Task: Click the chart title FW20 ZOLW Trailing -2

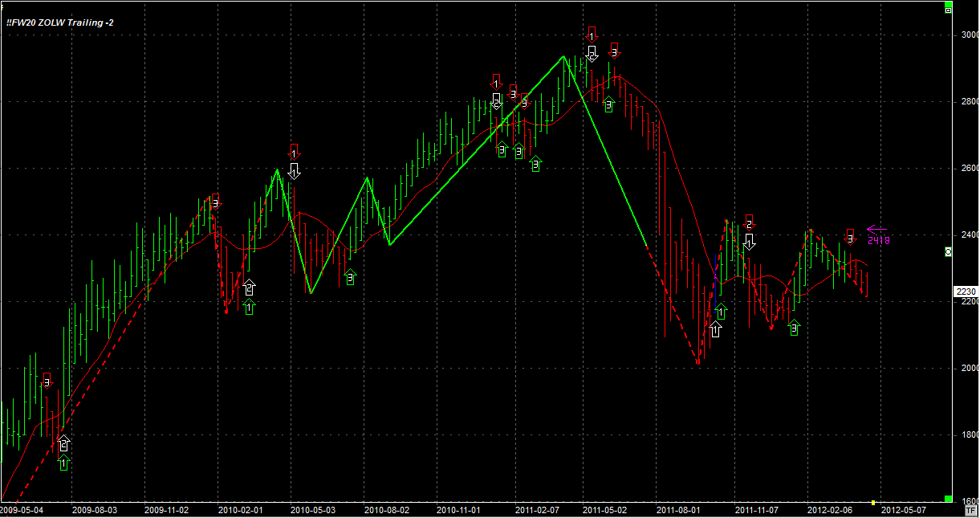Action: 59,22
